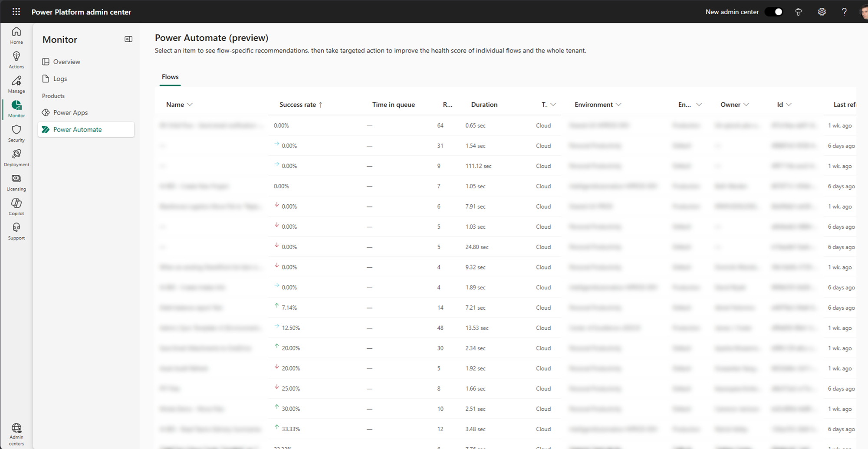Open Help question mark icon
This screenshot has width=868, height=449.
click(x=844, y=12)
